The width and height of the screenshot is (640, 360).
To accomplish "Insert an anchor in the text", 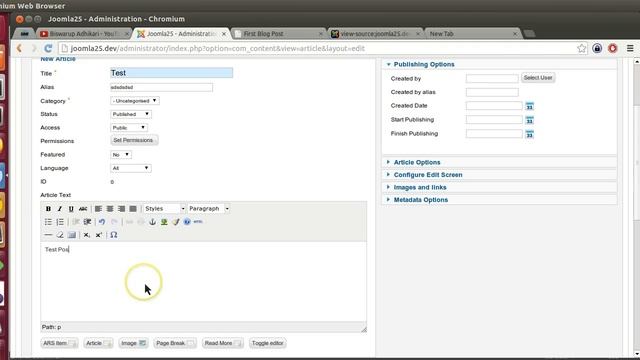I will (152, 222).
